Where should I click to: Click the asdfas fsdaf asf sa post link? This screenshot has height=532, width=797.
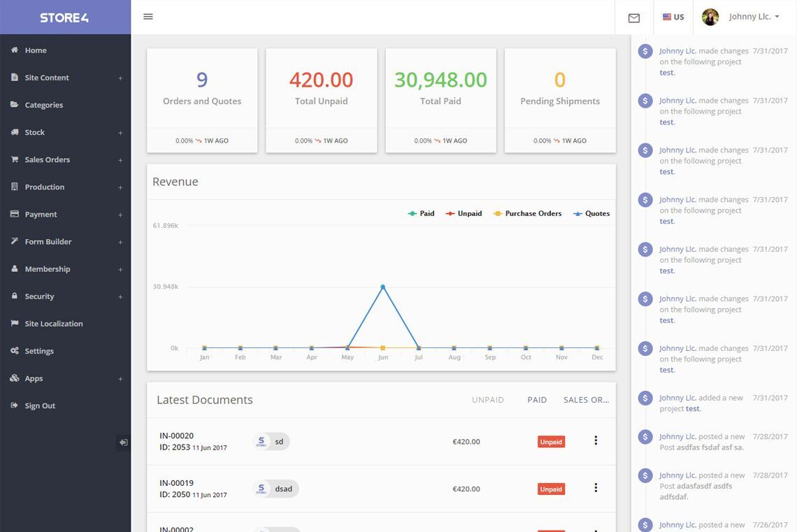click(710, 447)
